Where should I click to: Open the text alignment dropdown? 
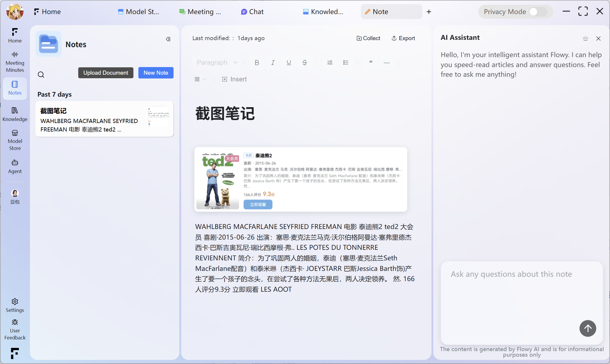point(200,79)
